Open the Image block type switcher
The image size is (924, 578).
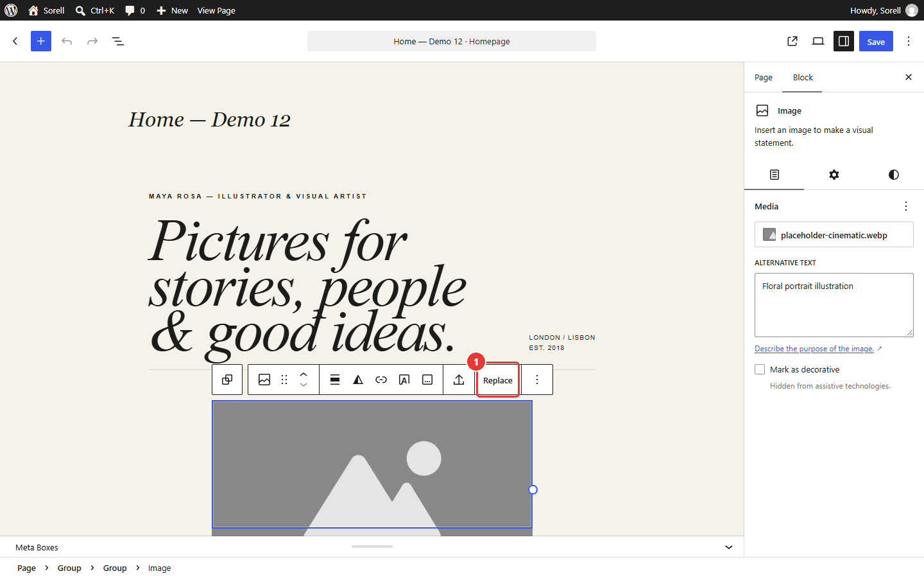(x=264, y=380)
